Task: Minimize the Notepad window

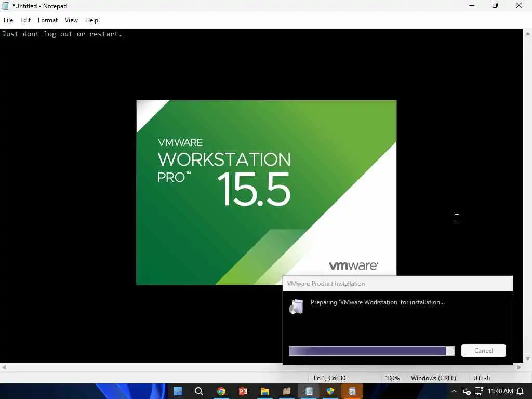Action: pyautogui.click(x=472, y=5)
